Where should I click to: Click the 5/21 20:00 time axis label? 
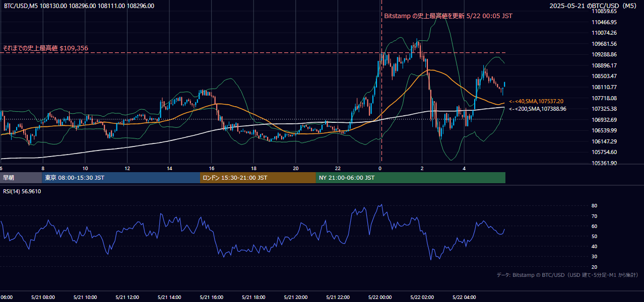(x=295, y=297)
